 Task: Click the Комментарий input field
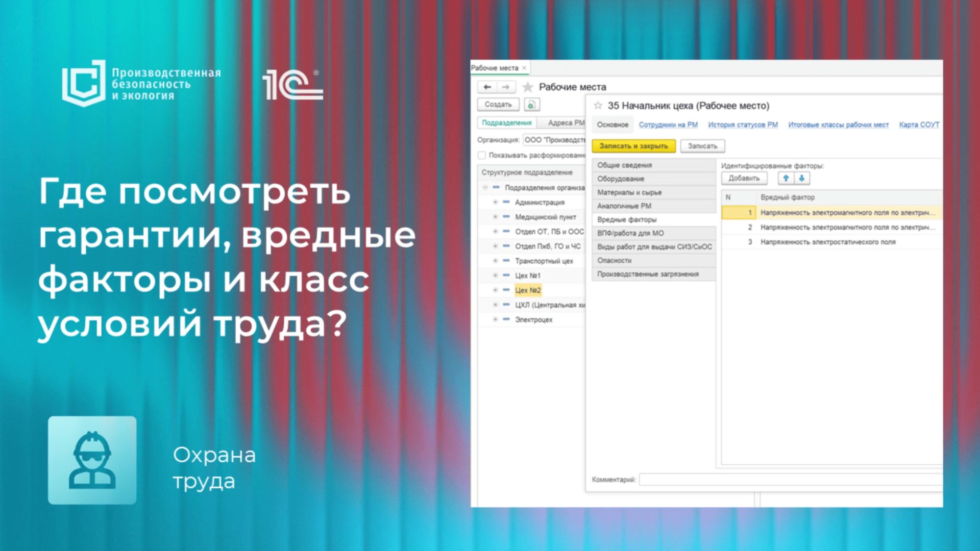click(790, 480)
